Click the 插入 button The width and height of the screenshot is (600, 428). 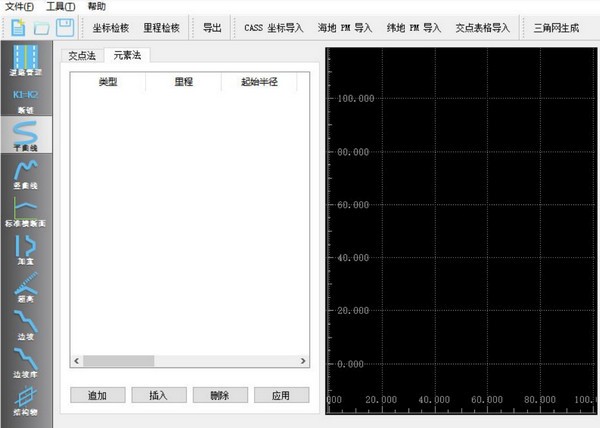click(x=159, y=395)
